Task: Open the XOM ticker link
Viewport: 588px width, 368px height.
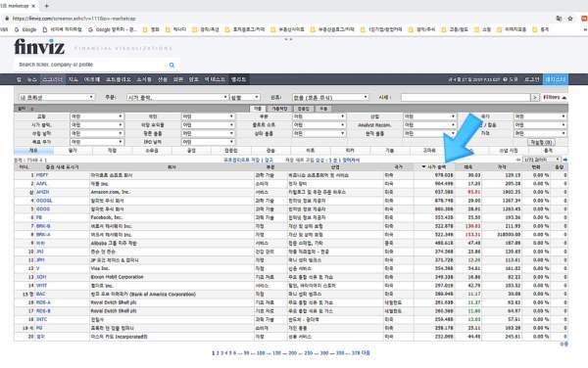Action: (41, 277)
